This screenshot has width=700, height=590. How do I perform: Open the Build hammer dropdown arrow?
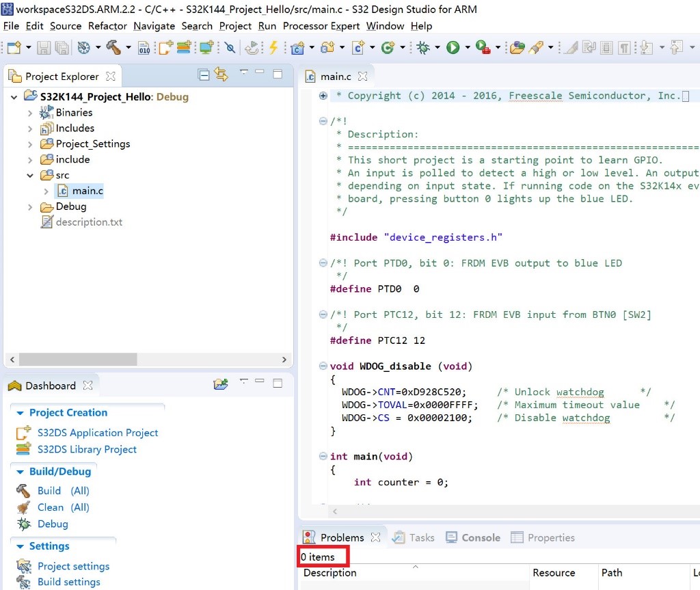pos(128,47)
